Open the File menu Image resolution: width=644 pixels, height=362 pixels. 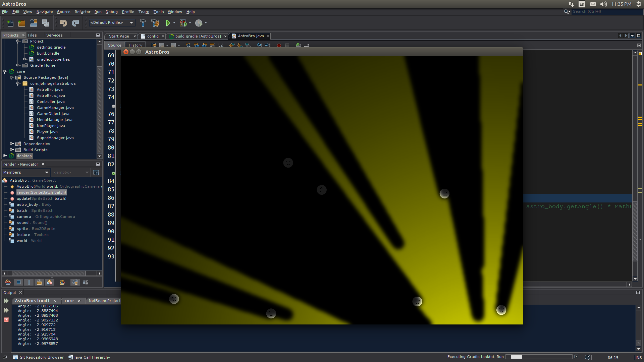click(5, 12)
